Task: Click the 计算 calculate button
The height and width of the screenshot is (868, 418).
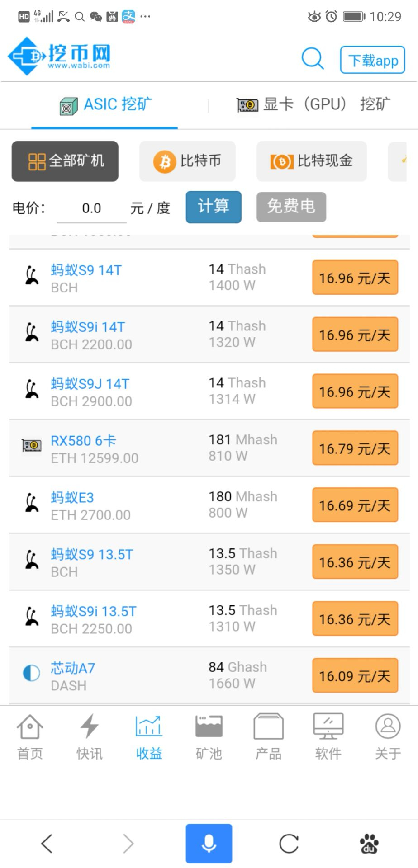Action: coord(214,207)
